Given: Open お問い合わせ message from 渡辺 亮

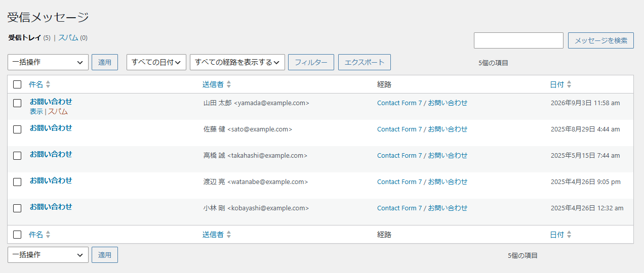Looking at the screenshot, I should 51,180.
